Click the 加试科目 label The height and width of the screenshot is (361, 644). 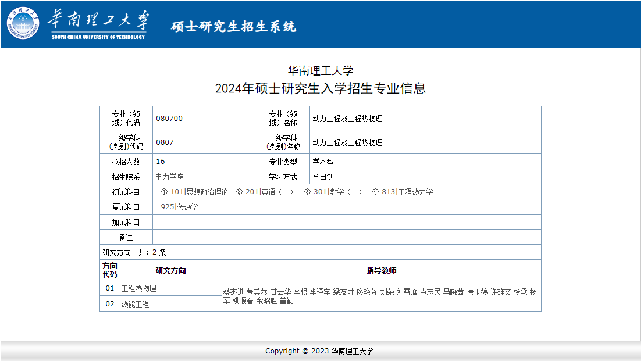click(x=126, y=222)
